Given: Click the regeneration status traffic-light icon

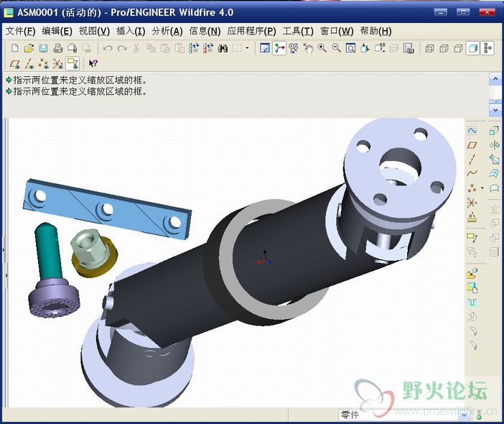Looking at the screenshot, I should [x=480, y=415].
